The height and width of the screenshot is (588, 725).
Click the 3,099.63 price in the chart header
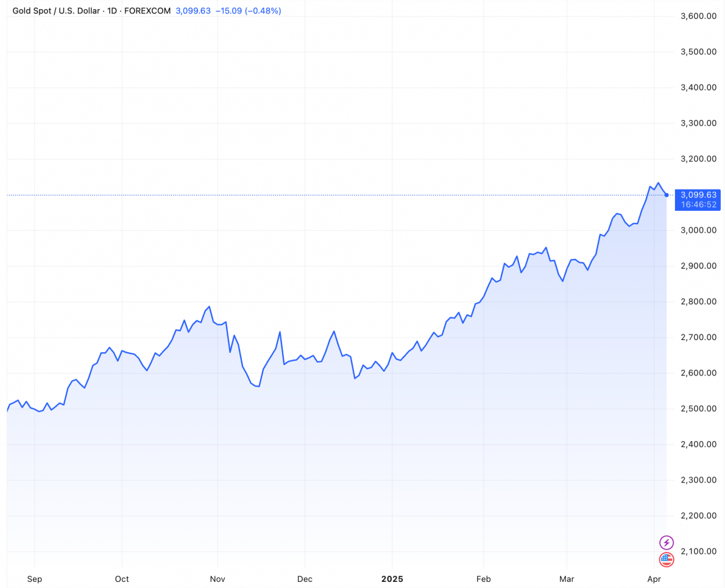click(193, 11)
